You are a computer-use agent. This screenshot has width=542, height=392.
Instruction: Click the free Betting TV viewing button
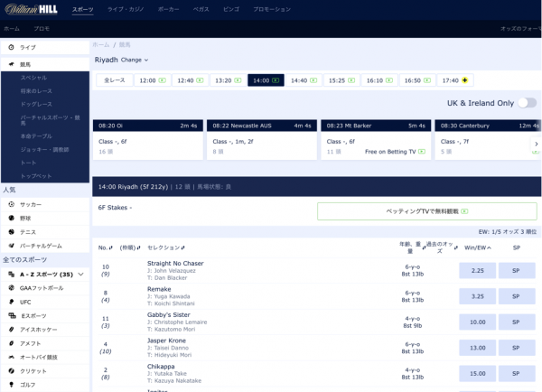(x=427, y=211)
